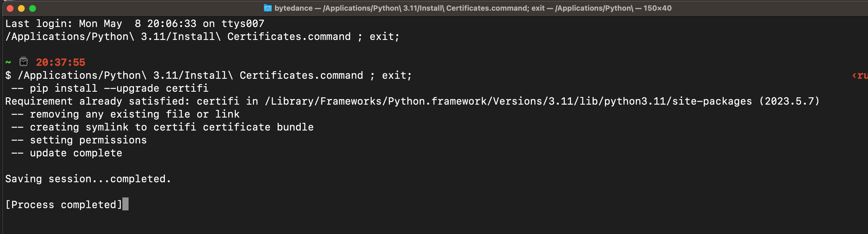
Task: Click the certifi version (2023.5.7) text
Action: click(789, 101)
